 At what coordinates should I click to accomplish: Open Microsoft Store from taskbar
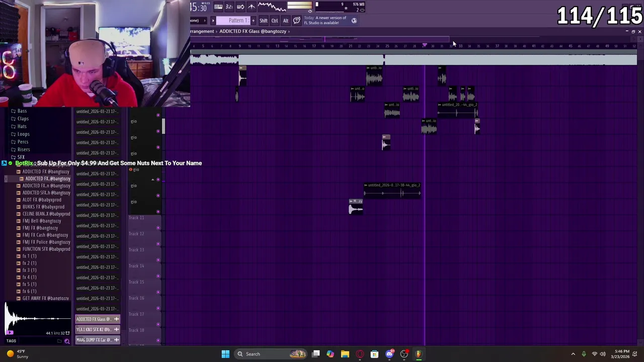coord(374,354)
